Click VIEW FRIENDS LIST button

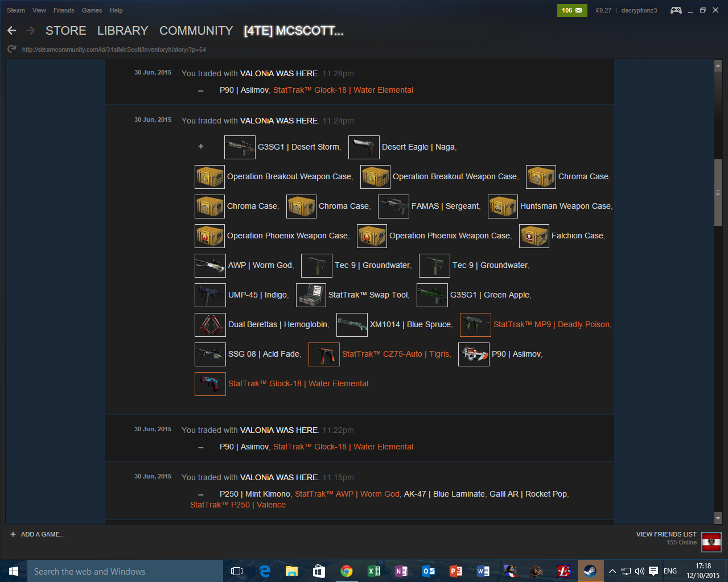[x=666, y=534]
